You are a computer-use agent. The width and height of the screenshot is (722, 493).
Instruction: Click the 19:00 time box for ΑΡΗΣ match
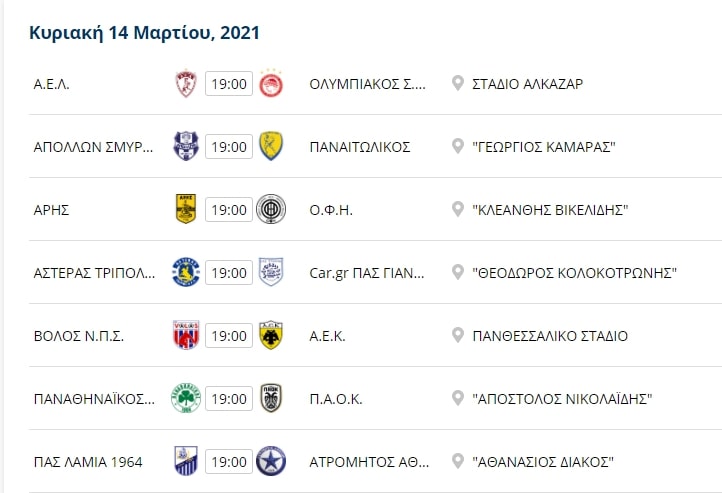[x=229, y=210]
